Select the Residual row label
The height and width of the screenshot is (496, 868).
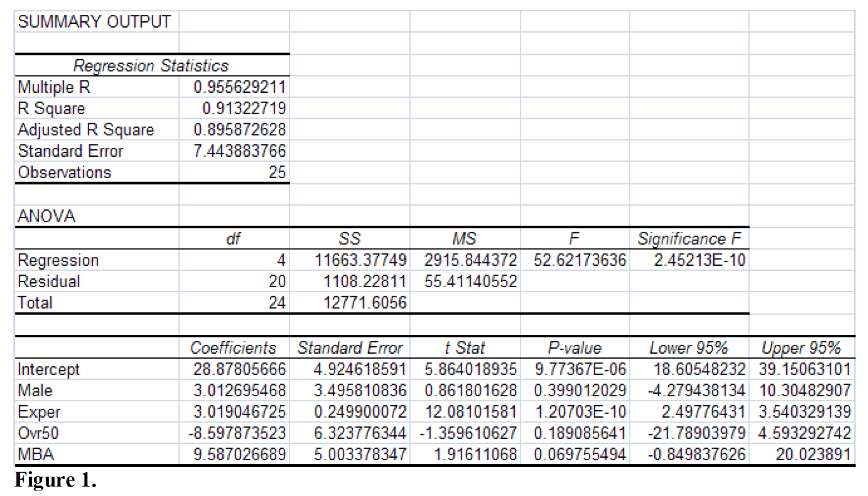tap(48, 281)
